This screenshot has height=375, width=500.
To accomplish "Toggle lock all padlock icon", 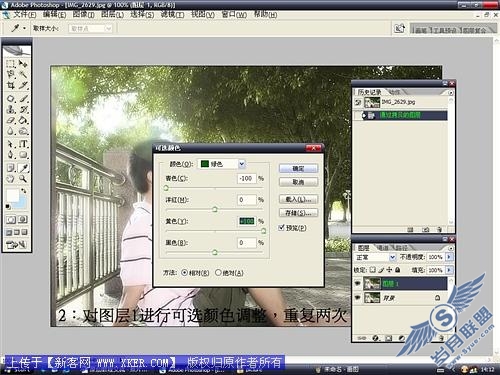I will [397, 270].
